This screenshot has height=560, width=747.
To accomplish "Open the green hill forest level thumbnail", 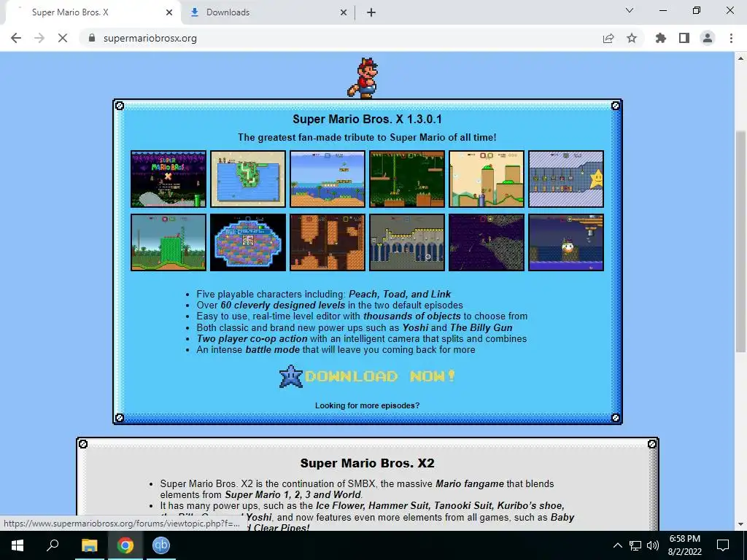I will 169,242.
